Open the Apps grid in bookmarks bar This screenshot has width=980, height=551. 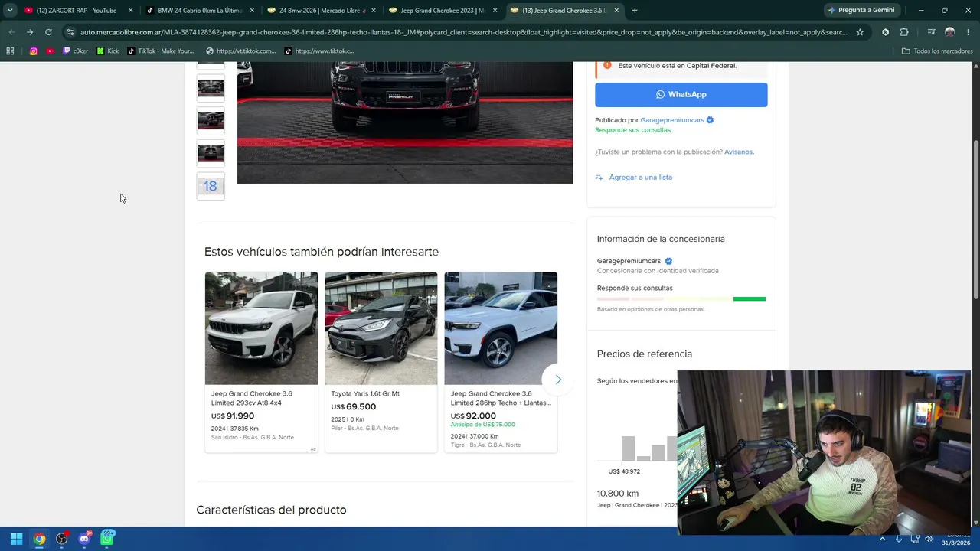click(10, 51)
